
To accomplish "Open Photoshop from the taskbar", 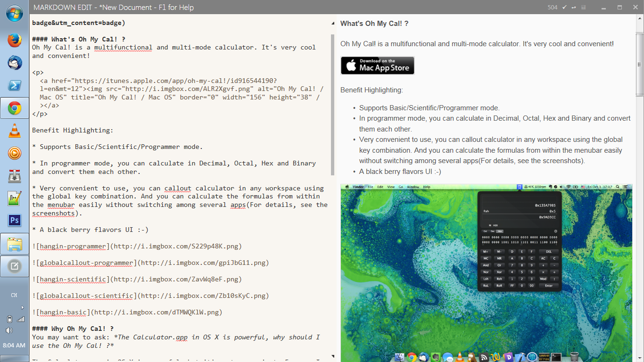I will [14, 221].
